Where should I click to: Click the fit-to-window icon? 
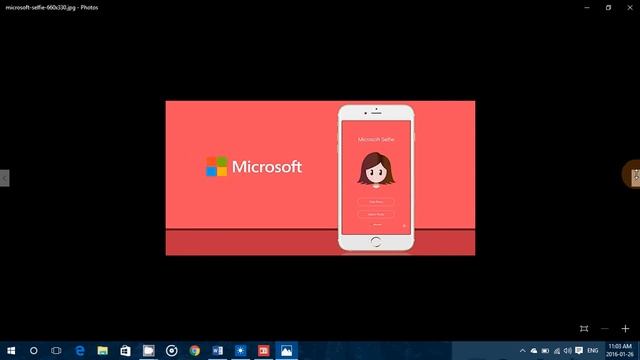click(x=584, y=329)
